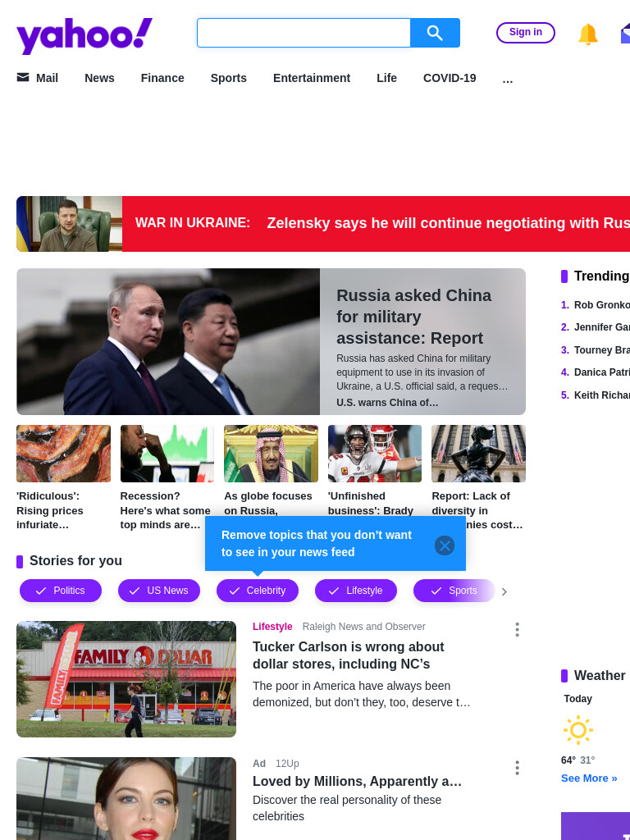The width and height of the screenshot is (630, 840).
Task: Open 'Loved by Millions' ad headline
Action: [x=358, y=781]
